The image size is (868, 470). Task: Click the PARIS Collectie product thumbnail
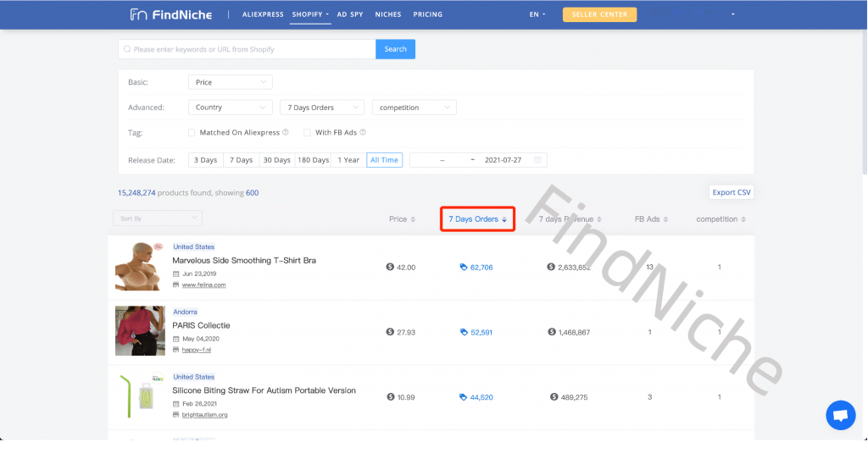(140, 330)
